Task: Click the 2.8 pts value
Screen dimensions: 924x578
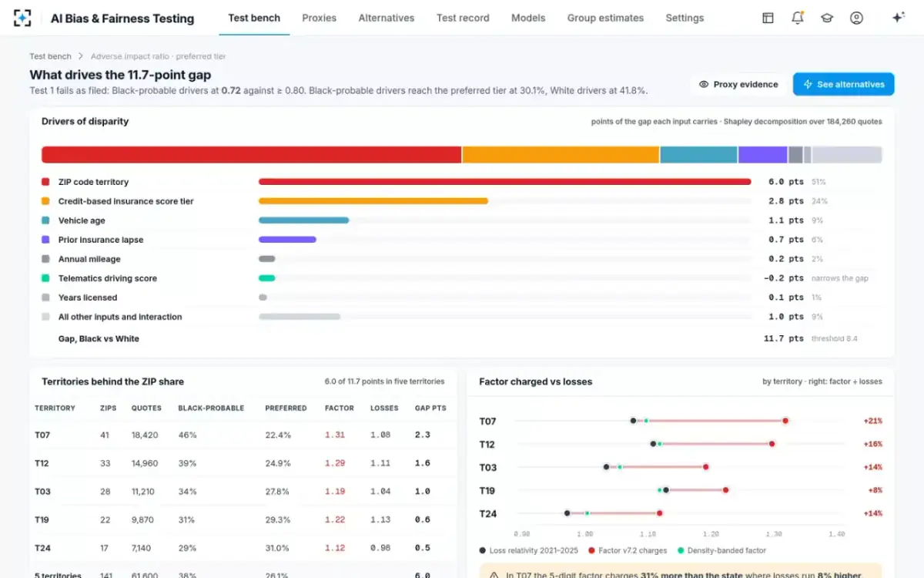Action: pyautogui.click(x=786, y=201)
